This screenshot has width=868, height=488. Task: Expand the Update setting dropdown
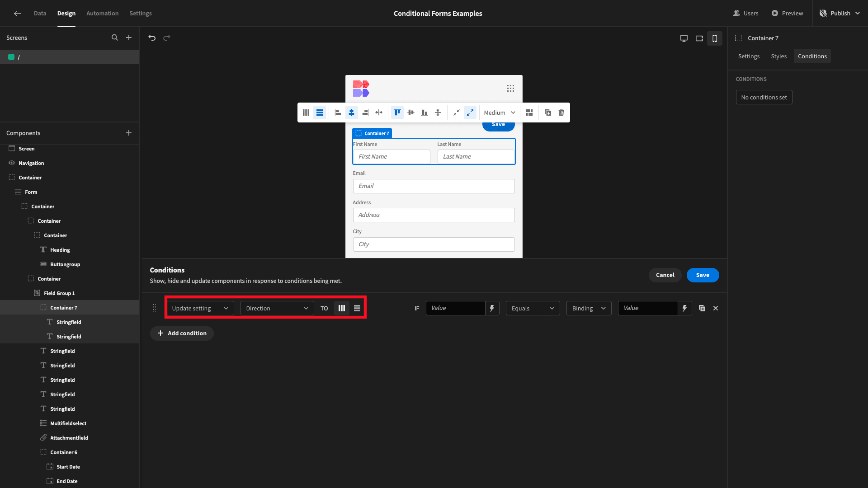(x=199, y=308)
